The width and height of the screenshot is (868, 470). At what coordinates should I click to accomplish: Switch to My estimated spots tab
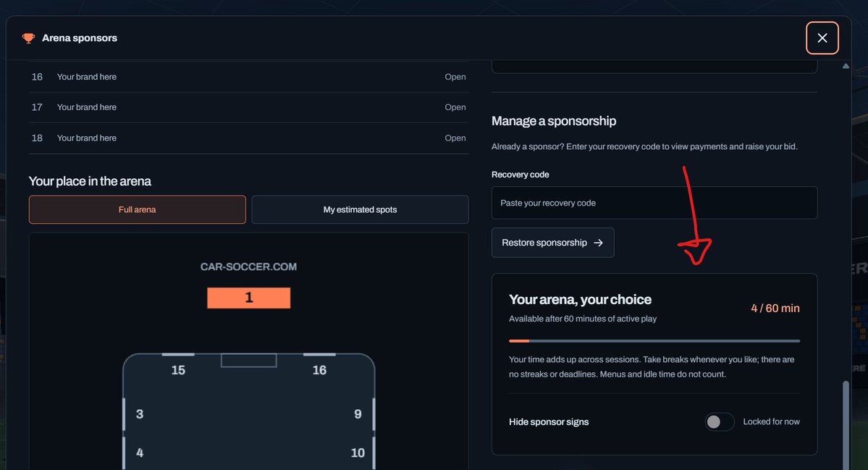pos(360,210)
